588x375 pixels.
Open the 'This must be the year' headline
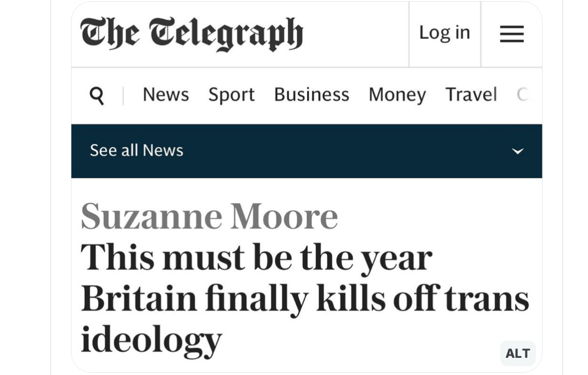point(256,257)
